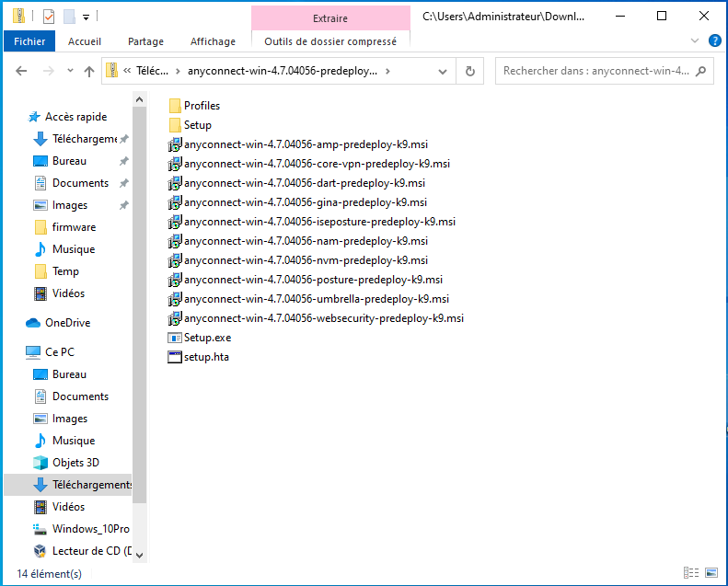The height and width of the screenshot is (586, 728).
Task: Switch to large icons view in status bar
Action: [x=714, y=573]
